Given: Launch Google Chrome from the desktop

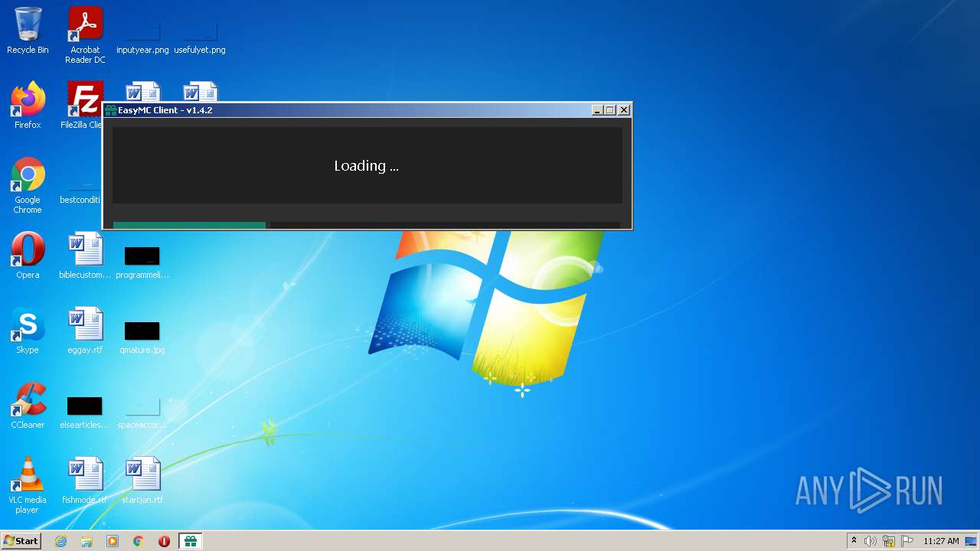Looking at the screenshot, I should coord(28,186).
